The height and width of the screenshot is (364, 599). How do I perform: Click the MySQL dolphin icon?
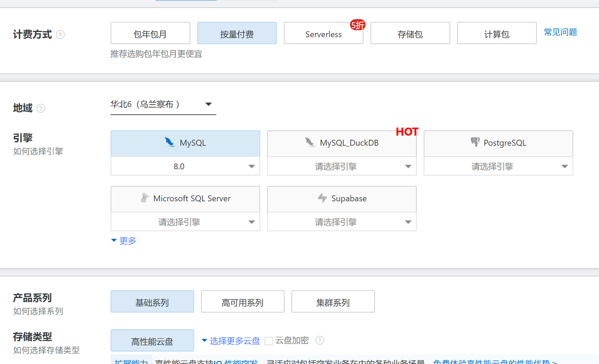(170, 142)
